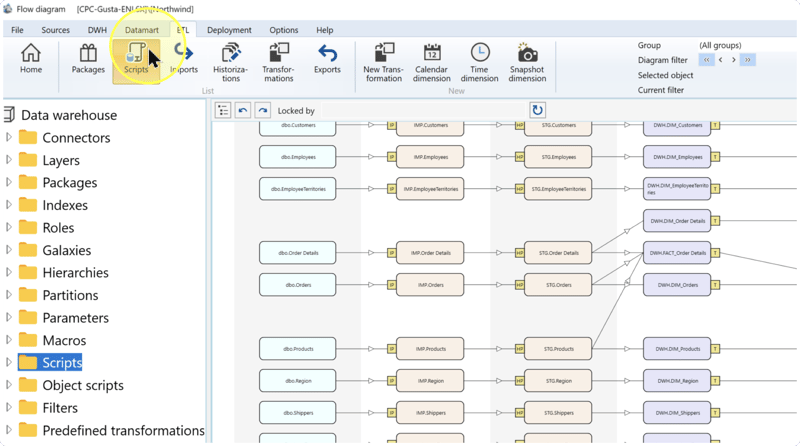
Task: Click the undo arrow in the diagram toolbar
Action: [243, 110]
